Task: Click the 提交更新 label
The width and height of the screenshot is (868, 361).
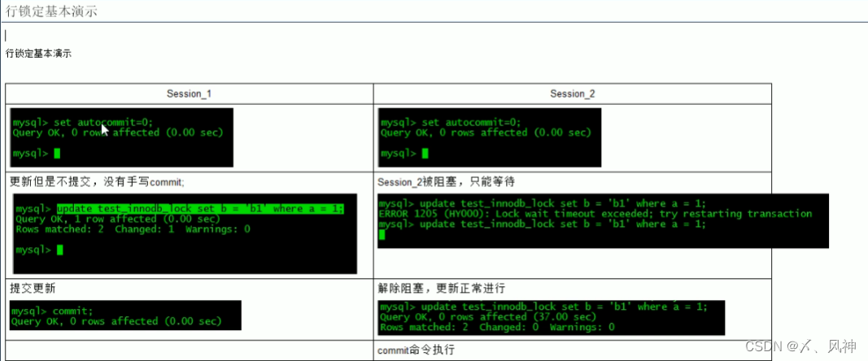Action: tap(33, 289)
